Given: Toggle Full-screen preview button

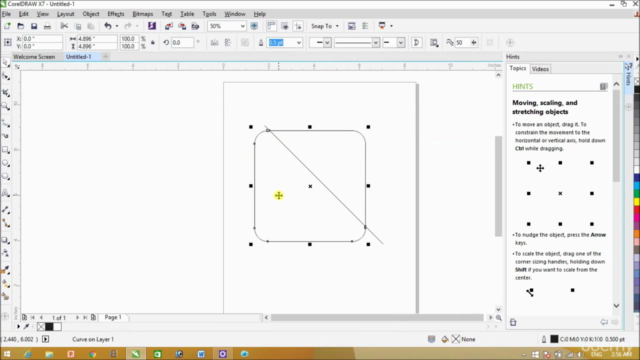Looking at the screenshot, I should tap(254, 26).
